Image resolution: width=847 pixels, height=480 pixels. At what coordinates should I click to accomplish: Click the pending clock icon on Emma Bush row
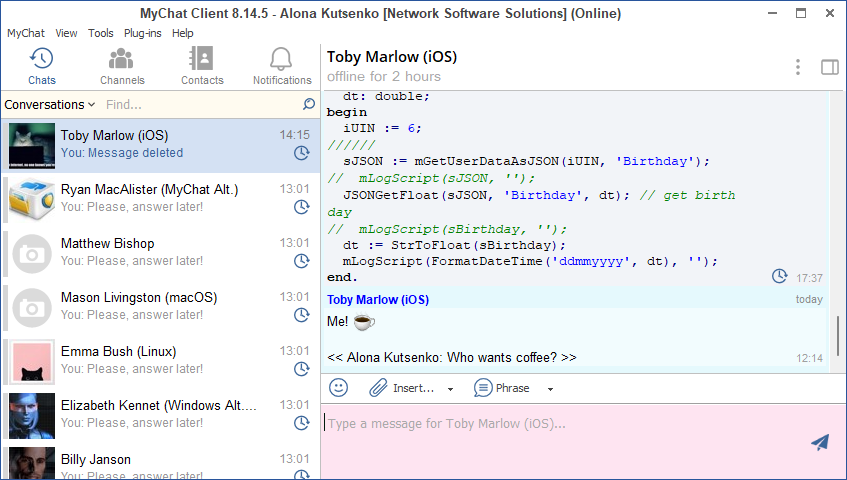(301, 369)
